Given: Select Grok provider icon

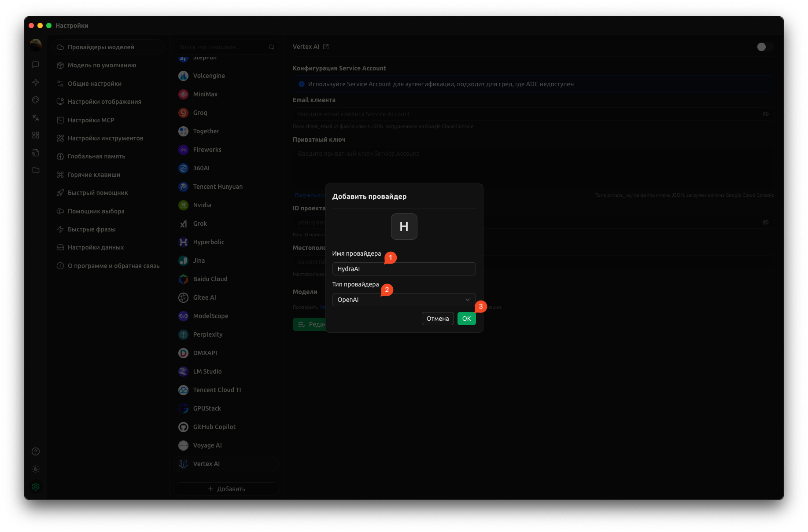Looking at the screenshot, I should (x=184, y=224).
